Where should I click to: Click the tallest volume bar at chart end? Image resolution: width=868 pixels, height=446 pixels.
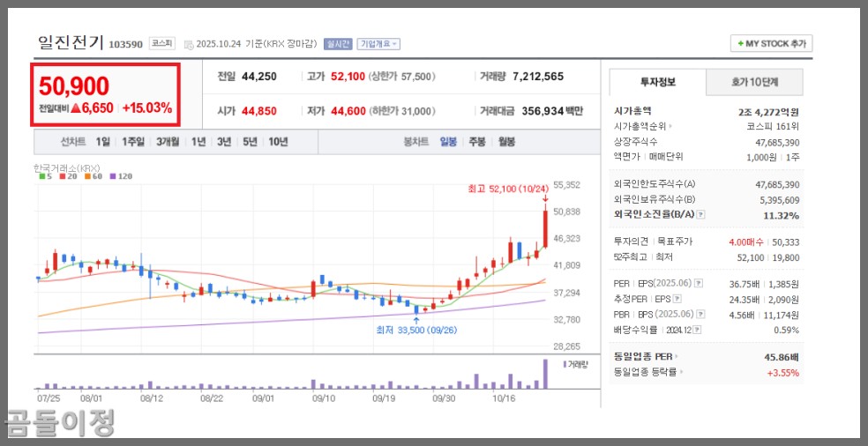click(x=545, y=374)
